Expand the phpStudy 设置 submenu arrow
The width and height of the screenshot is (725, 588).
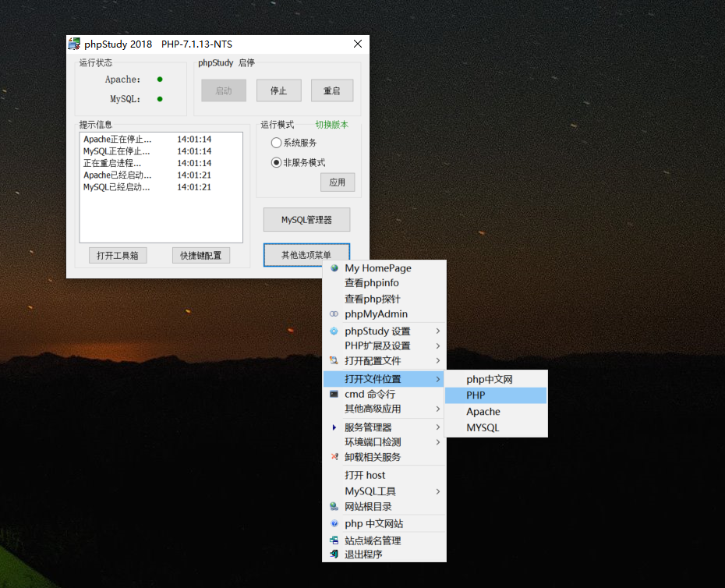[x=437, y=331]
